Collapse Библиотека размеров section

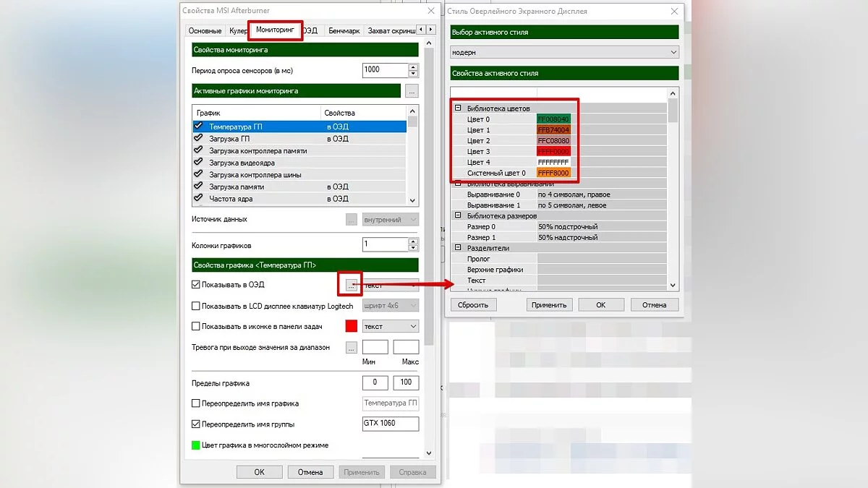pyautogui.click(x=458, y=215)
